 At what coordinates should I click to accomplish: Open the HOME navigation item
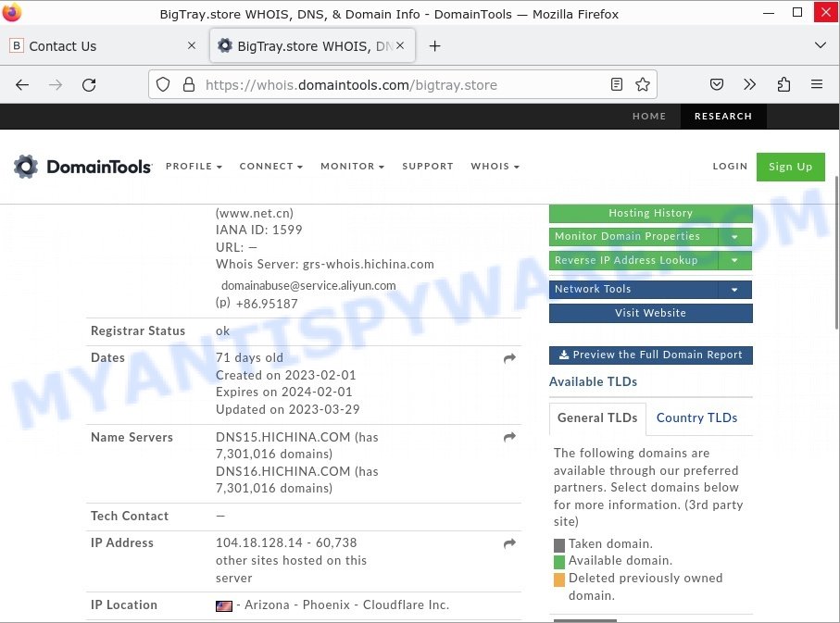pyautogui.click(x=649, y=117)
